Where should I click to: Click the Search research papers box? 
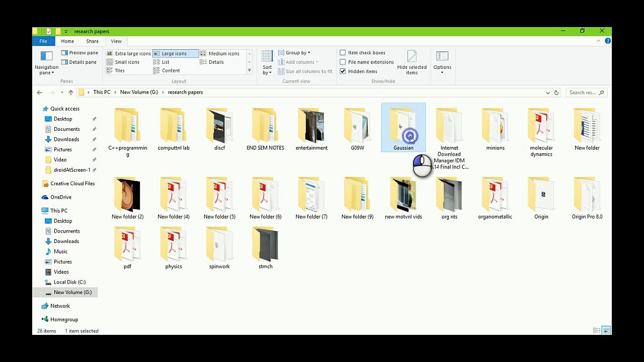(x=586, y=93)
